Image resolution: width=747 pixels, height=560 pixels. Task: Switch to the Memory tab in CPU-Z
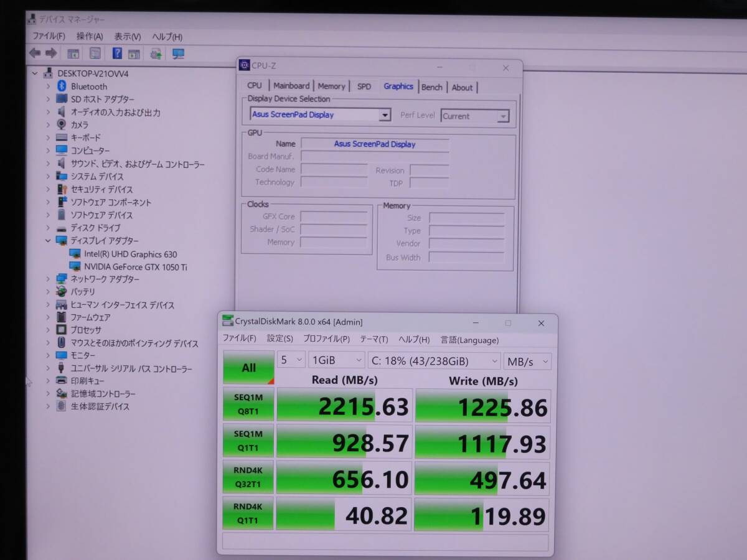tap(331, 86)
